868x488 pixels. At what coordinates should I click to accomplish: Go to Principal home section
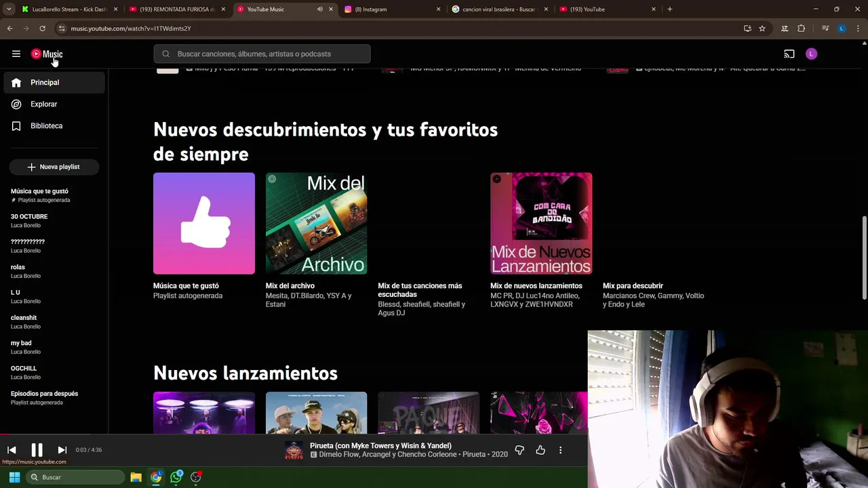(x=54, y=83)
